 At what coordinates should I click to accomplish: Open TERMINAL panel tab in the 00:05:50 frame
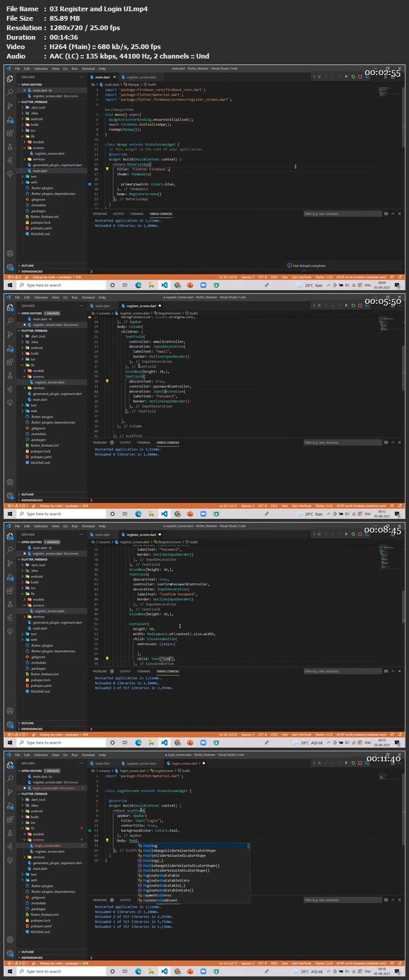[144, 443]
